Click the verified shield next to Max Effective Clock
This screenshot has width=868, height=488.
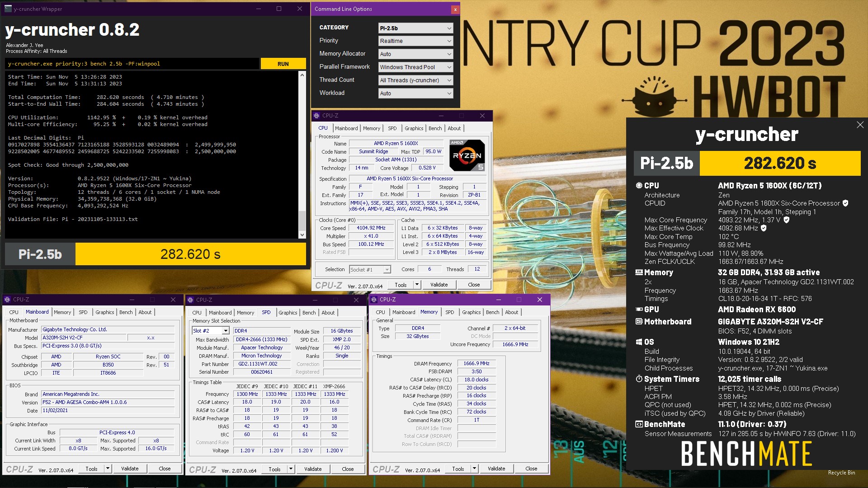click(764, 228)
